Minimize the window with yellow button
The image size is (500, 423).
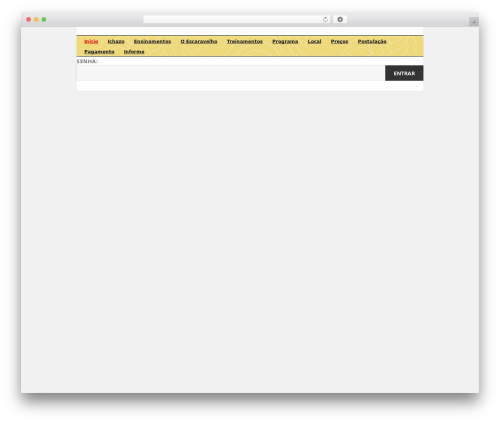click(36, 19)
